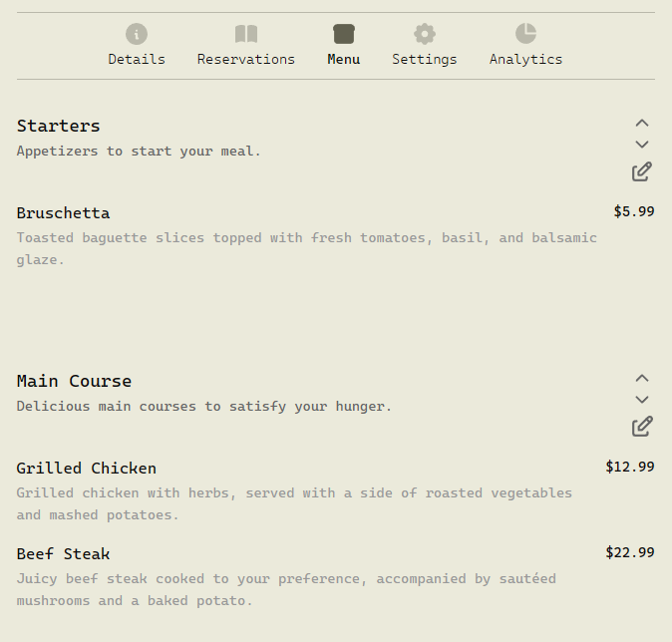
Task: Switch to the Analytics tab label
Action: [525, 60]
